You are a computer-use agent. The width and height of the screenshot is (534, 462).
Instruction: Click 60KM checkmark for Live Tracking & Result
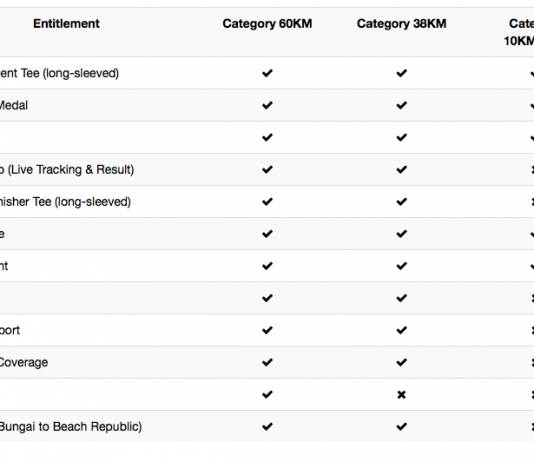coord(267,170)
